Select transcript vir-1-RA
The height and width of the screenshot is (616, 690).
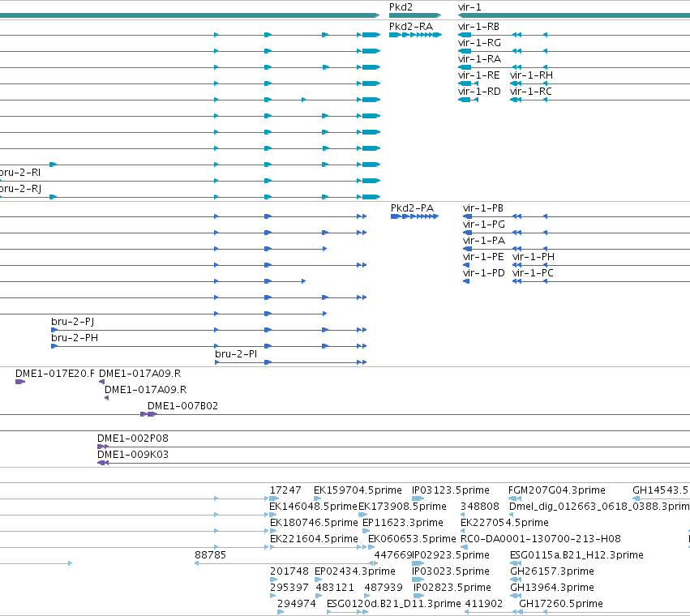click(x=479, y=59)
